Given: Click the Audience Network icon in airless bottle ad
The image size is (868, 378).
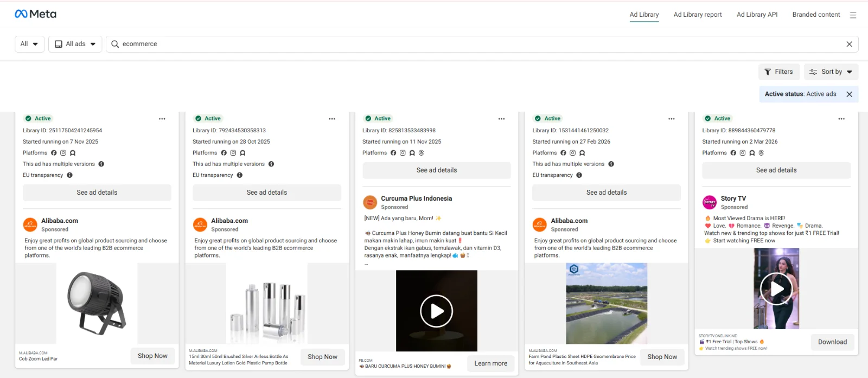Looking at the screenshot, I should pos(242,153).
